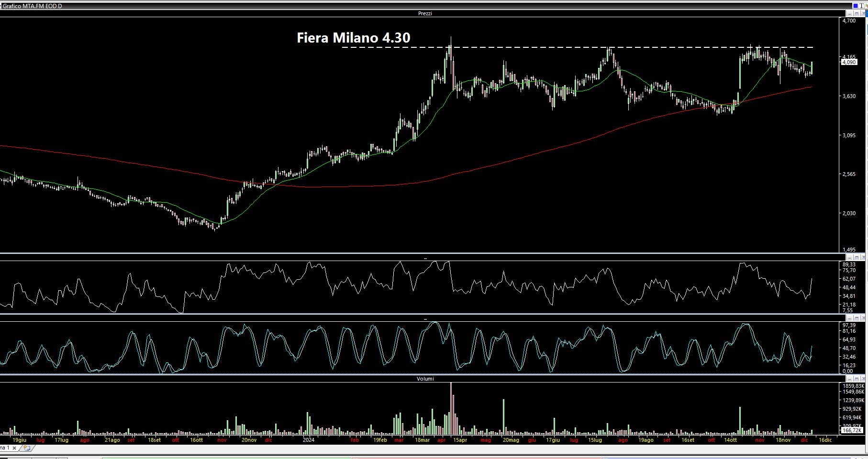
Task: Click the 17giu date label
Action: pos(552,440)
